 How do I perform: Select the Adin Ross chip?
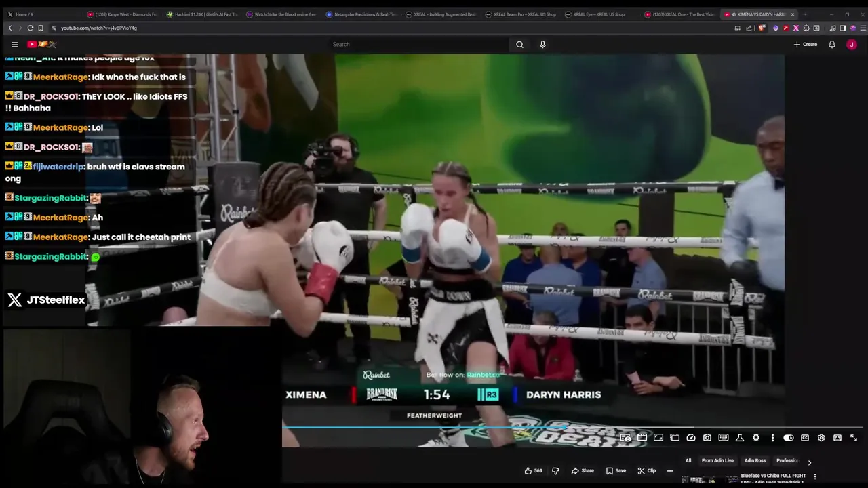pyautogui.click(x=755, y=460)
